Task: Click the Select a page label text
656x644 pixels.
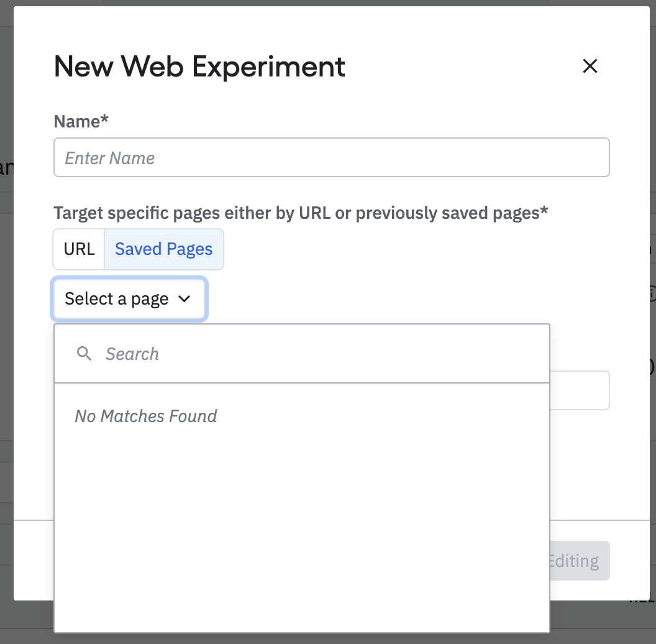Action: pyautogui.click(x=116, y=299)
